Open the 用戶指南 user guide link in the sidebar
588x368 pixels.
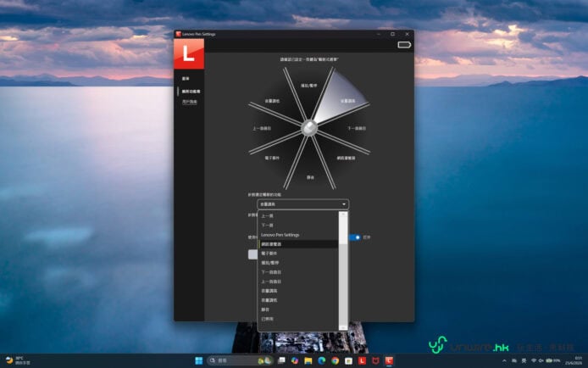click(190, 102)
